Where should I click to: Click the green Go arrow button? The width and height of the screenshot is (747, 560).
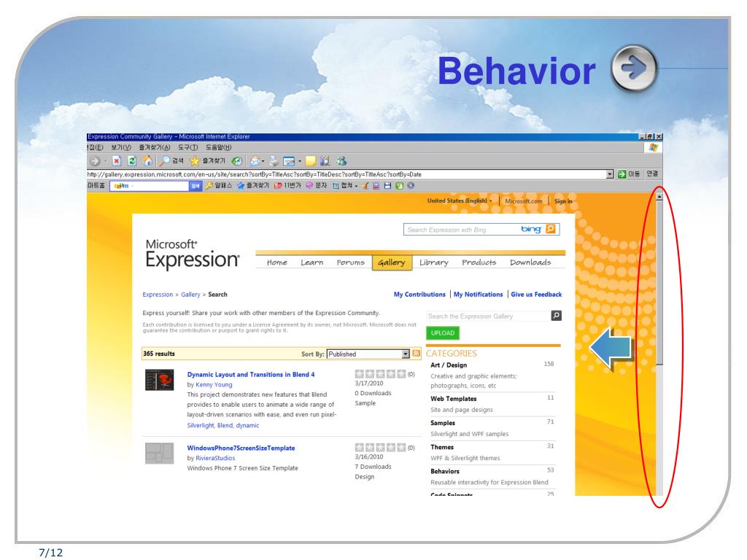(x=622, y=174)
